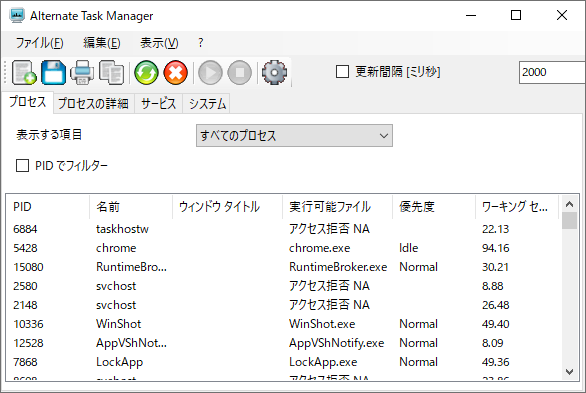586x393 pixels.
Task: Click the red X terminate icon
Action: pos(176,72)
